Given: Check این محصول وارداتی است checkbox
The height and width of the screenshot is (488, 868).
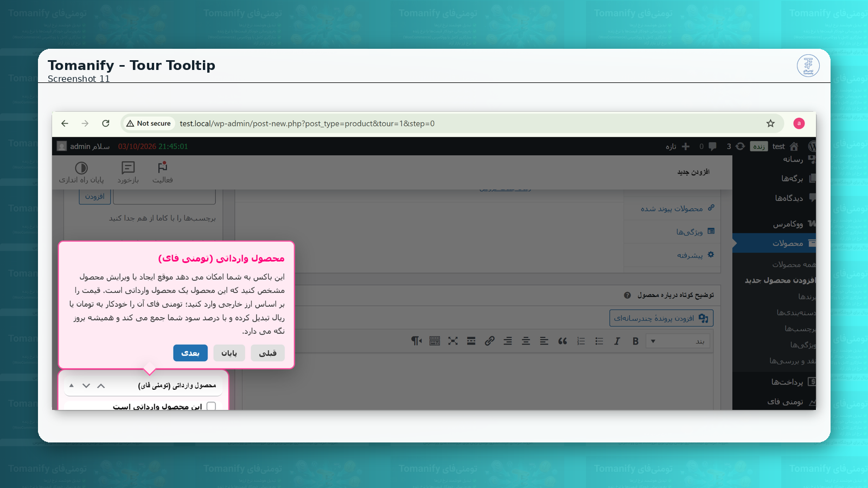Looking at the screenshot, I should pos(211,406).
